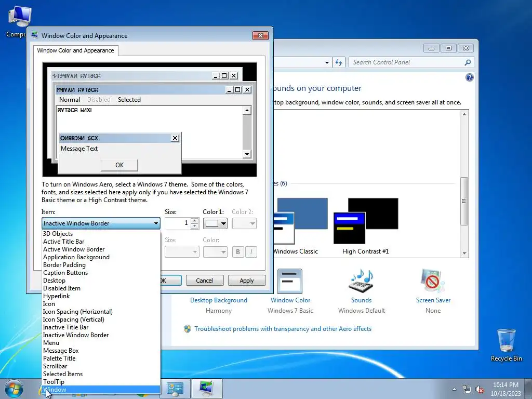Pick Hyperlink from the dropdown list
The image size is (532, 399).
click(x=101, y=296)
